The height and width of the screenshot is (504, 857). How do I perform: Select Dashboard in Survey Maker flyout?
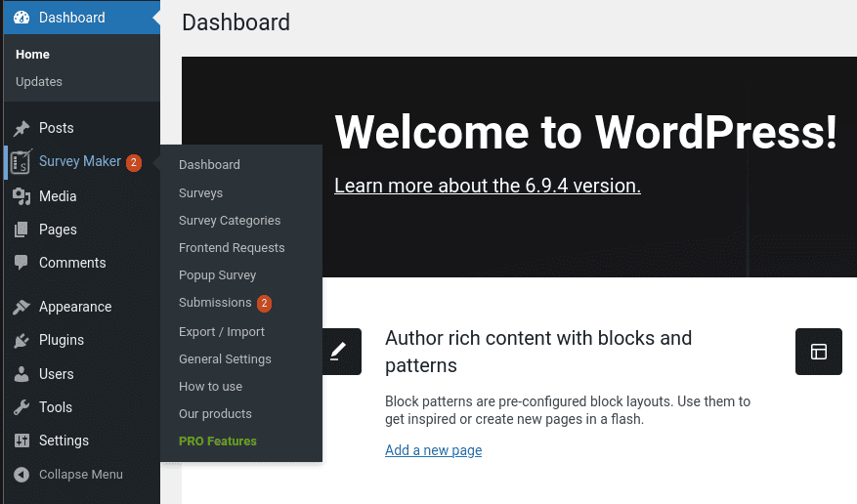pyautogui.click(x=209, y=165)
